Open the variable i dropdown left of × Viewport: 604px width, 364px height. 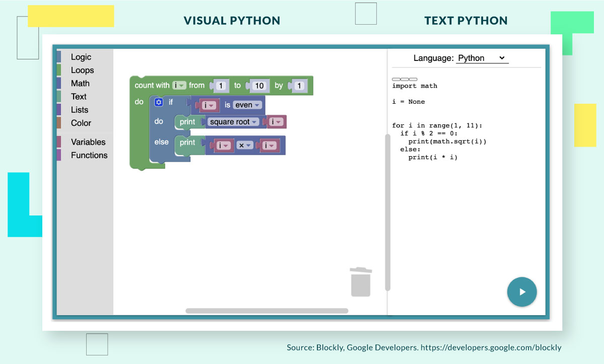tap(224, 145)
